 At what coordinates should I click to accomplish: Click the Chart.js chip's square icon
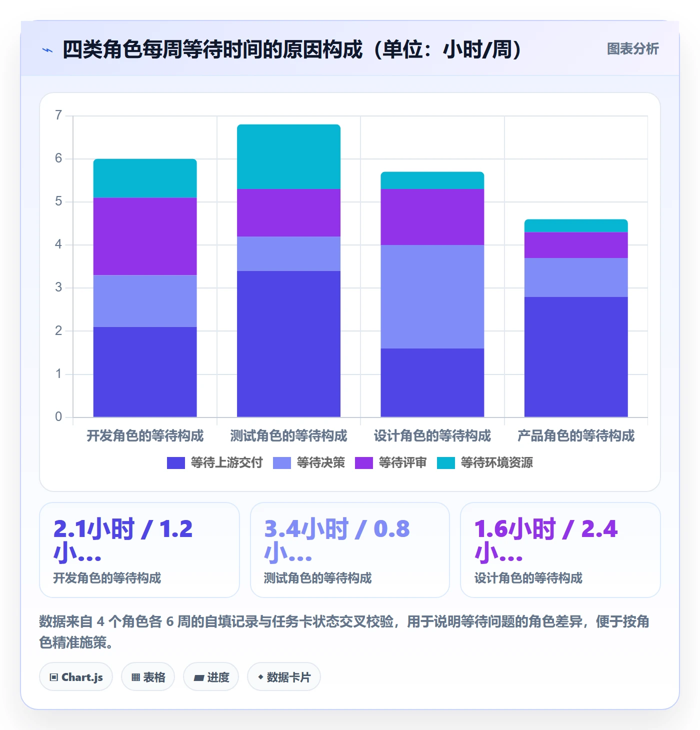[54, 677]
